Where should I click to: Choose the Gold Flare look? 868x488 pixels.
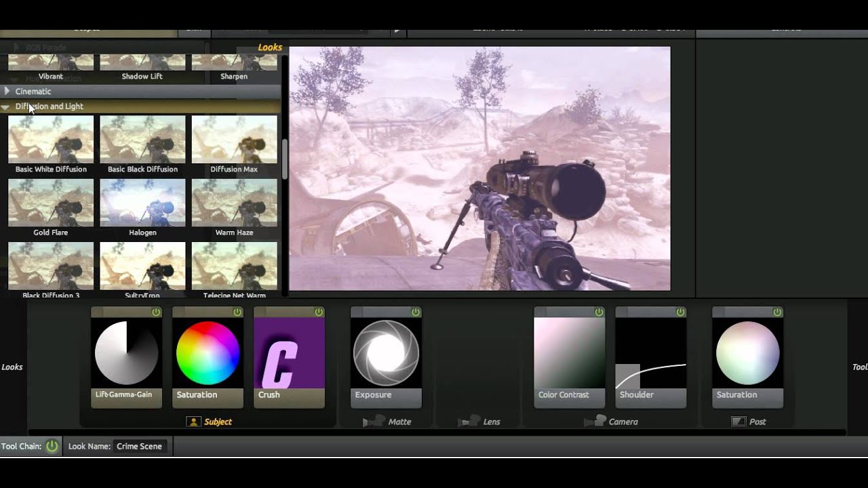tap(51, 207)
